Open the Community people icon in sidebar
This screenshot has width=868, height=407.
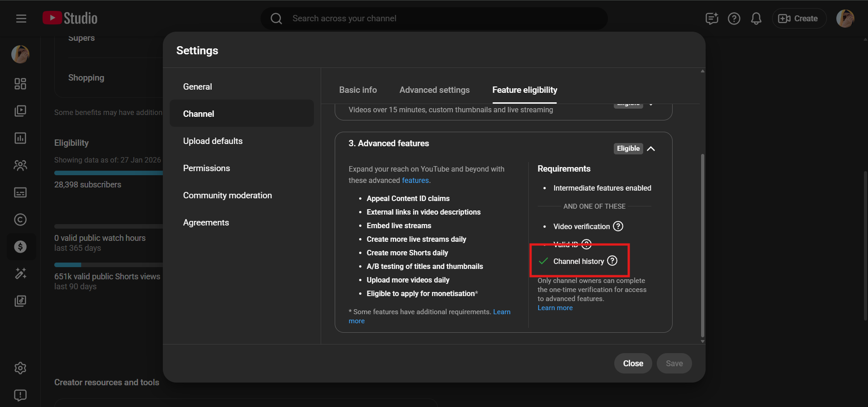click(x=20, y=165)
